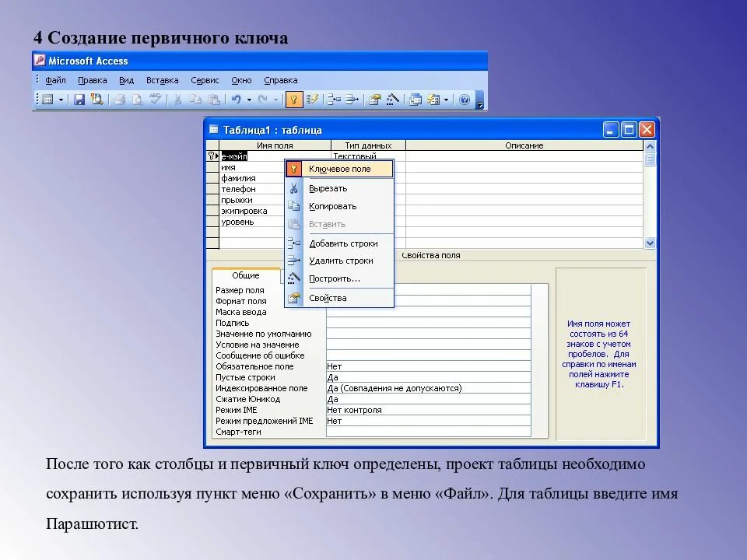Screen dimensions: 747x560
Task: Switch to the Общие properties tab
Action: click(246, 275)
